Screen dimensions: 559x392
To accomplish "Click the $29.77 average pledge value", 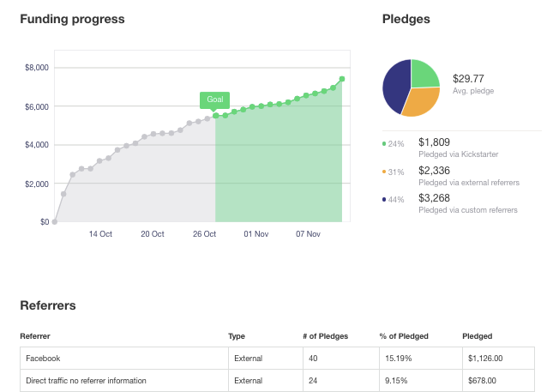I will pyautogui.click(x=469, y=79).
